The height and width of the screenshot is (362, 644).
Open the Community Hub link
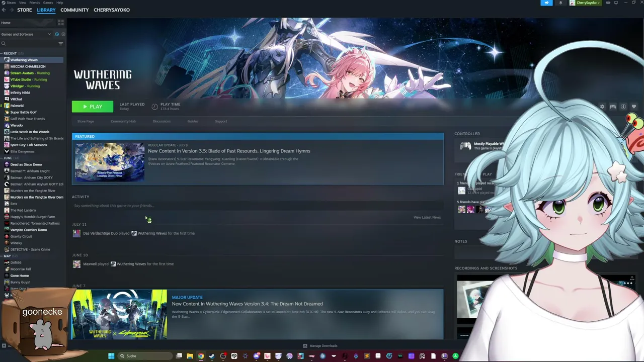123,121
